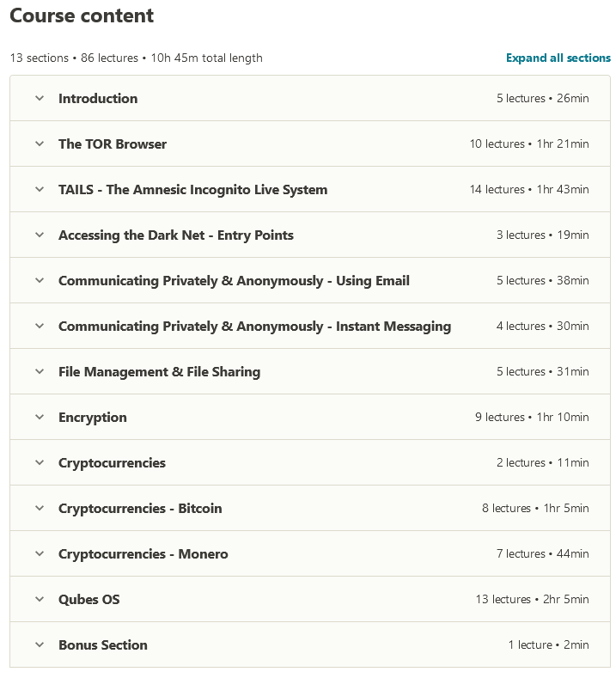Expand chevron next to Using Email section
Screen dimensions: 616x678
click(x=39, y=281)
